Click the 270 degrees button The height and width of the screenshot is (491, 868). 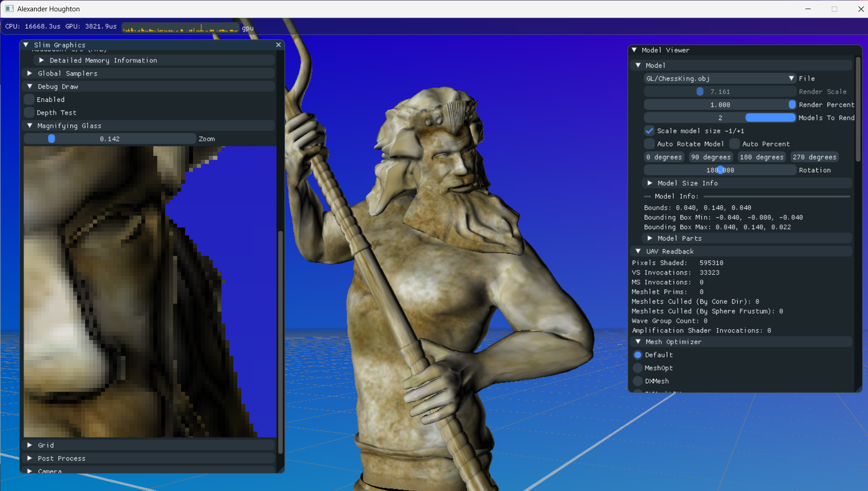[814, 157]
